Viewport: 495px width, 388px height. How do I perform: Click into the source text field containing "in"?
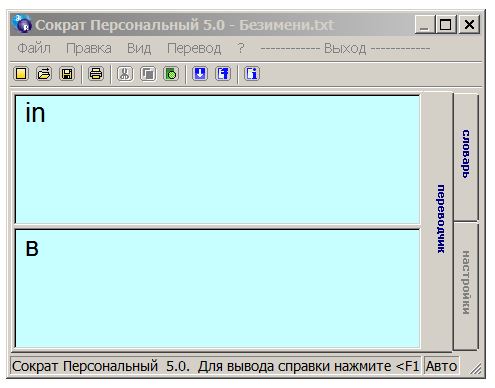point(217,159)
